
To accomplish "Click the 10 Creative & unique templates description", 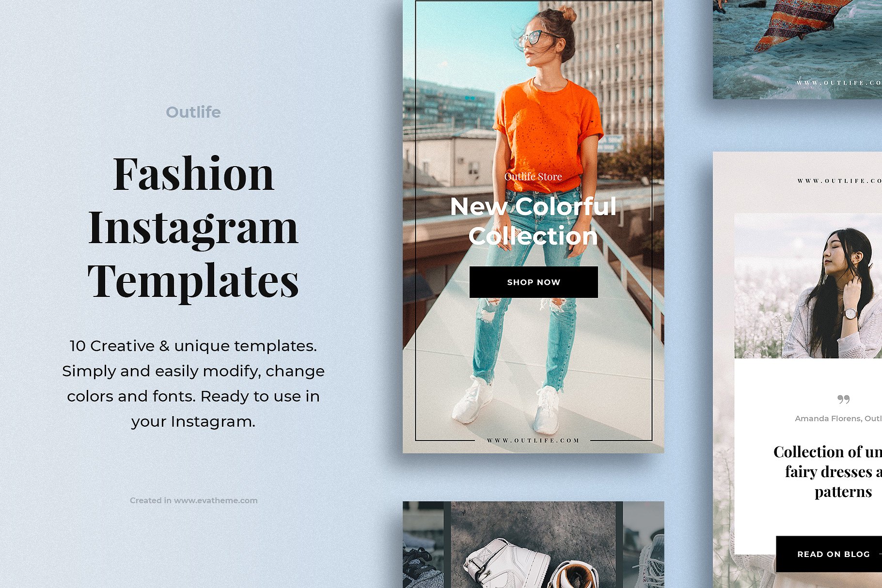I will point(193,384).
